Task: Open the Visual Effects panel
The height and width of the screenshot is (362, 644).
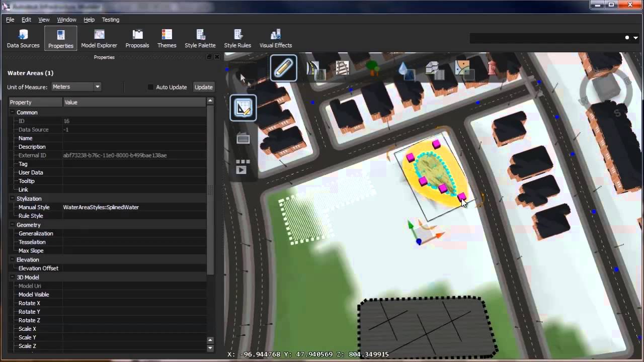Action: [275, 38]
